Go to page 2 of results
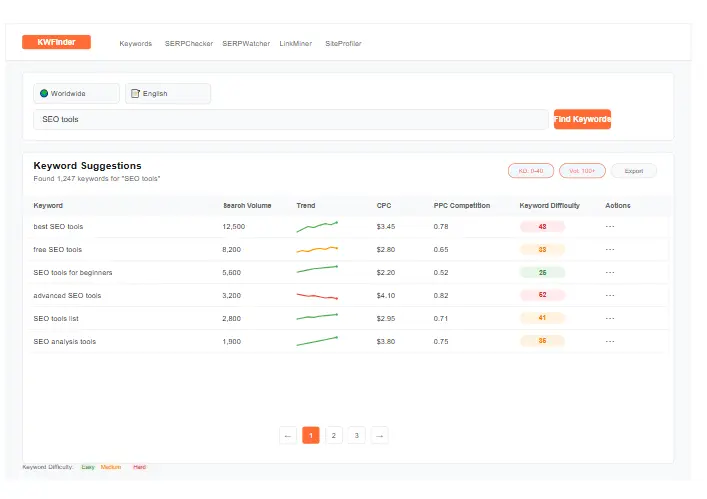The width and height of the screenshot is (707, 499). [x=334, y=435]
